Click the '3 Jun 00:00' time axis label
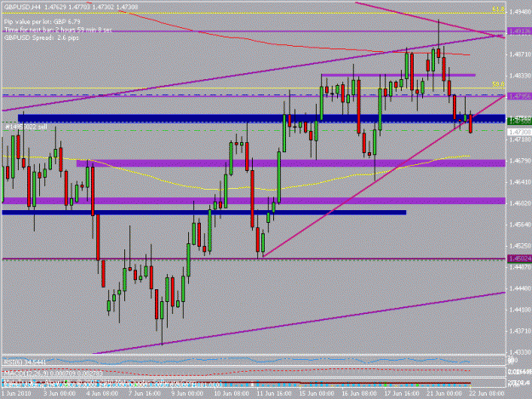The height and width of the screenshot is (399, 532). click(60, 394)
